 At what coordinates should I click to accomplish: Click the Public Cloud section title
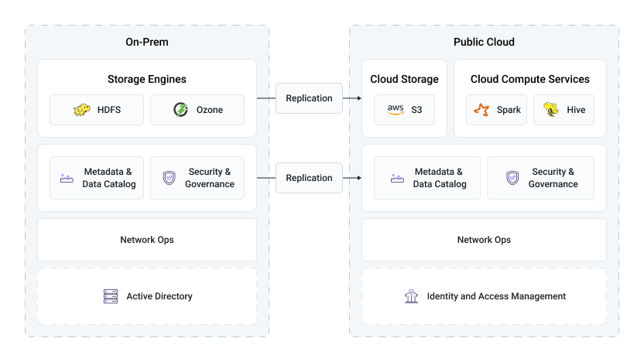pos(484,42)
